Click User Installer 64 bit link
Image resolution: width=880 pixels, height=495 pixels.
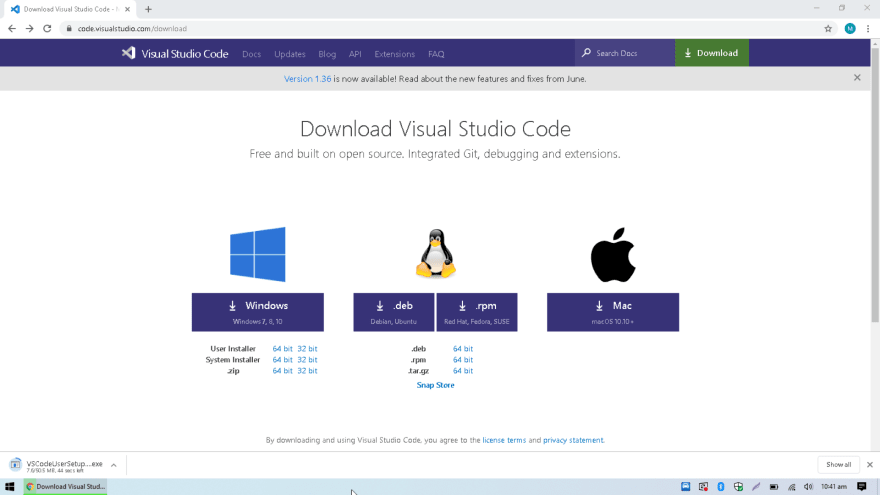[282, 349]
